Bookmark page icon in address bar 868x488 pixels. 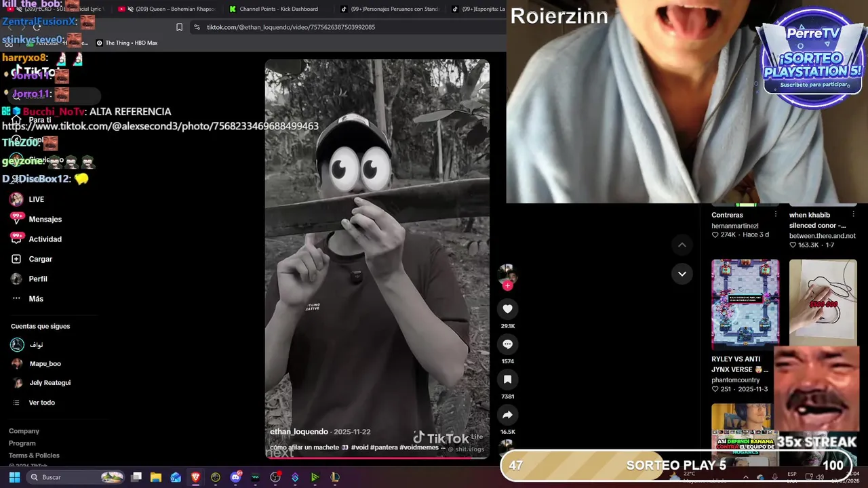(x=179, y=27)
